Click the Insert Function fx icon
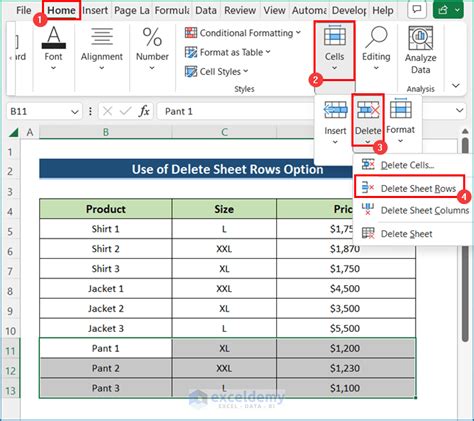This screenshot has height=421, width=474. tap(144, 111)
